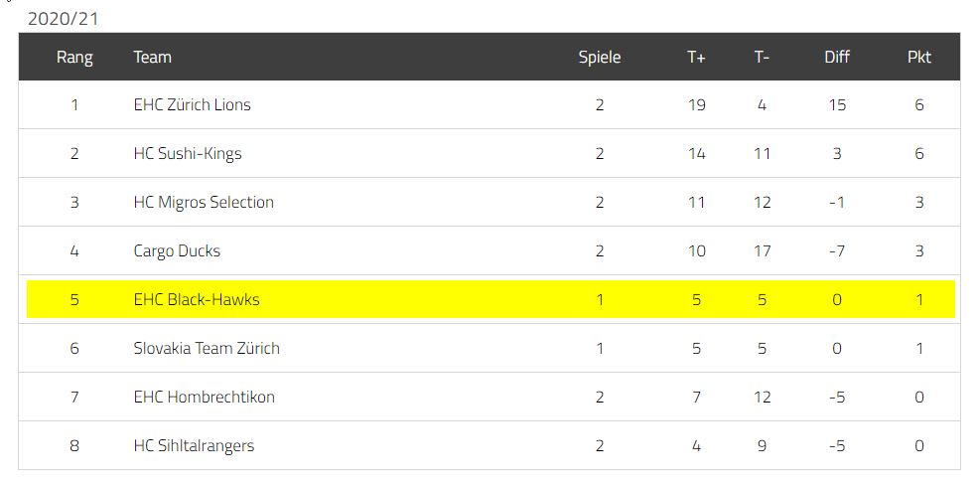
Task: Open Slovakia Team Zürich entry
Action: (207, 348)
